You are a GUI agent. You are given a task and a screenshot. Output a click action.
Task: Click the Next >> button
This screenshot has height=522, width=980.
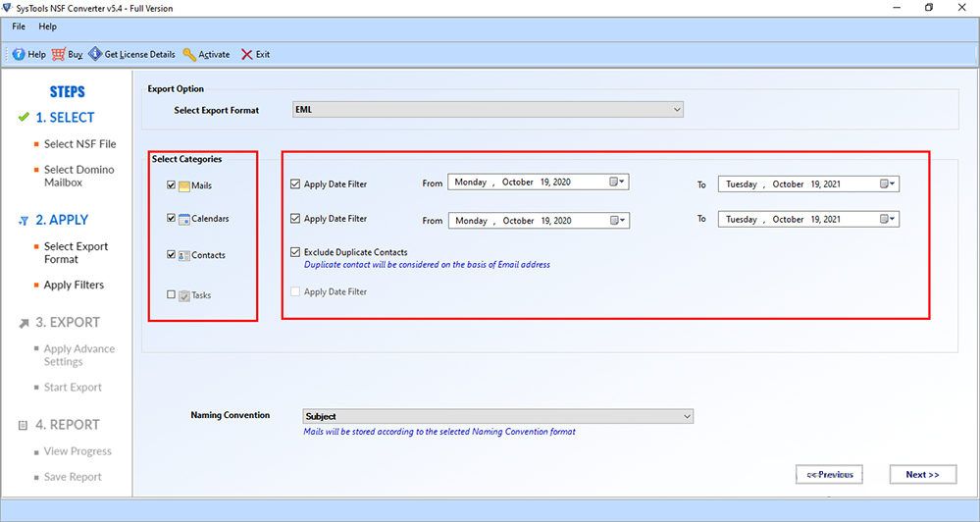pos(922,475)
